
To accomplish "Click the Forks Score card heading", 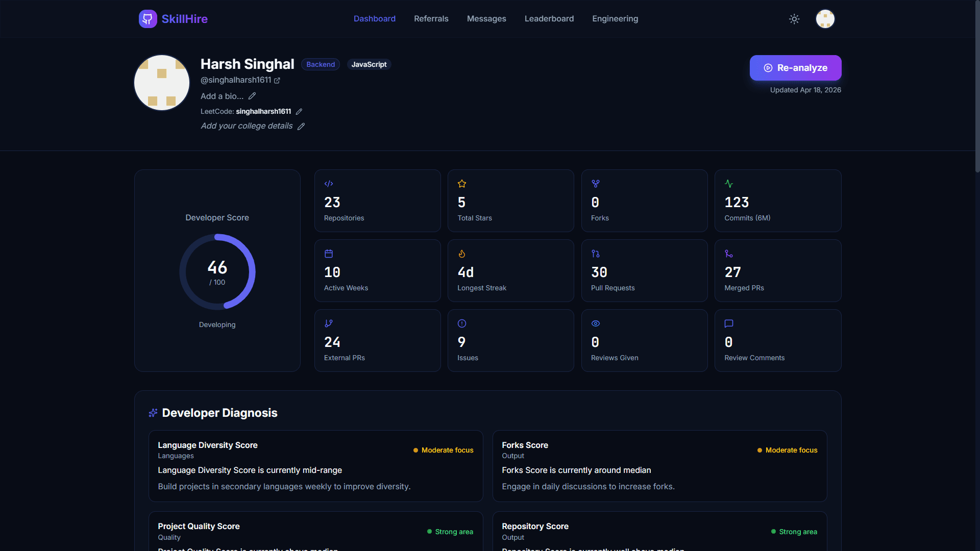I will click(525, 445).
